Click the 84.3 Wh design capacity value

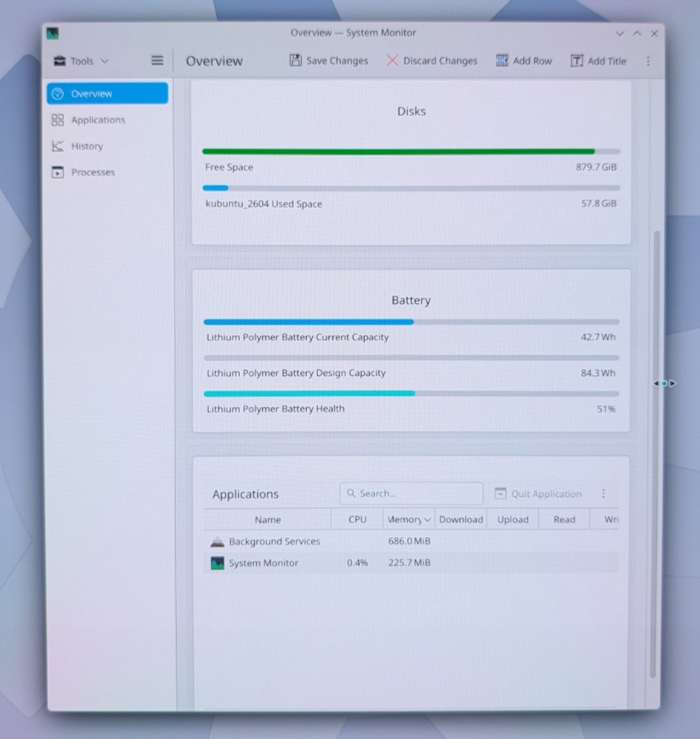(598, 373)
